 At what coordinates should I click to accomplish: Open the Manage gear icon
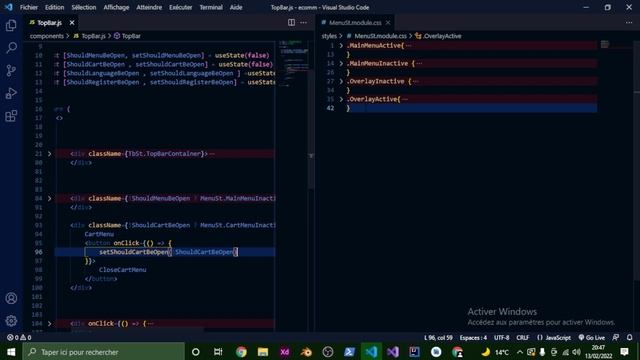pyautogui.click(x=11, y=321)
